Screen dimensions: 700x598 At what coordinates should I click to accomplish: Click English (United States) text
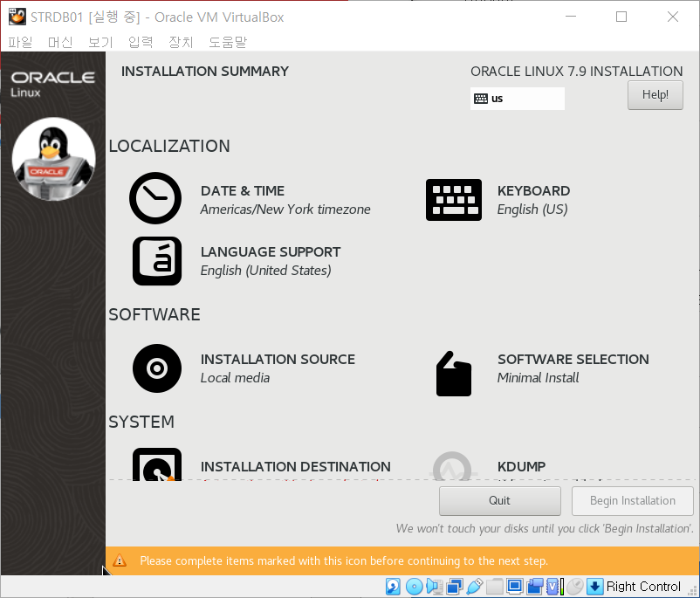pyautogui.click(x=265, y=271)
